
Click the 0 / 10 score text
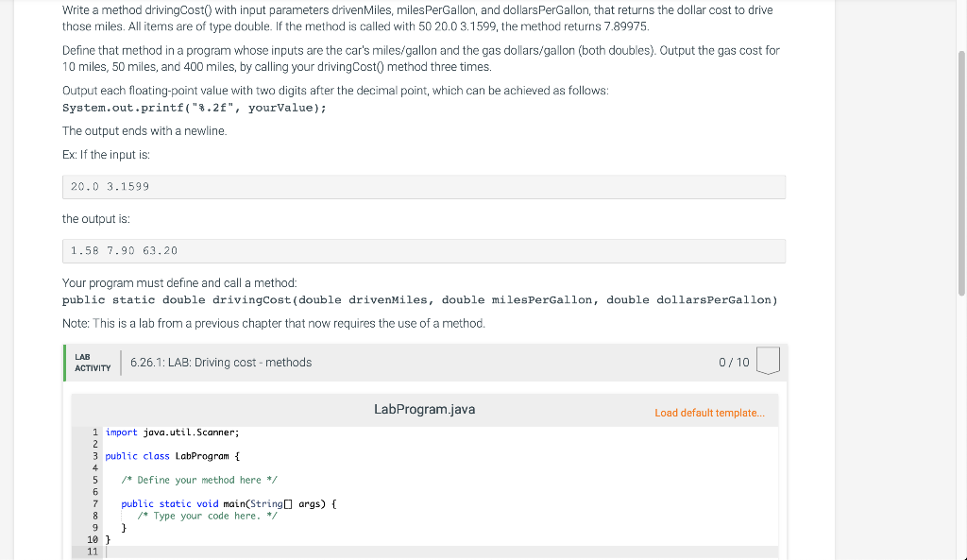click(x=734, y=363)
